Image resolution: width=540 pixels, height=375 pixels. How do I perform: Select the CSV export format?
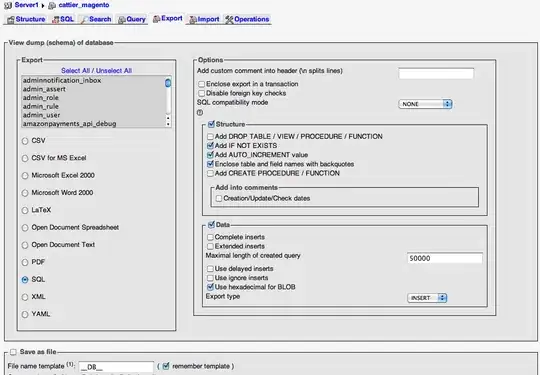point(25,141)
